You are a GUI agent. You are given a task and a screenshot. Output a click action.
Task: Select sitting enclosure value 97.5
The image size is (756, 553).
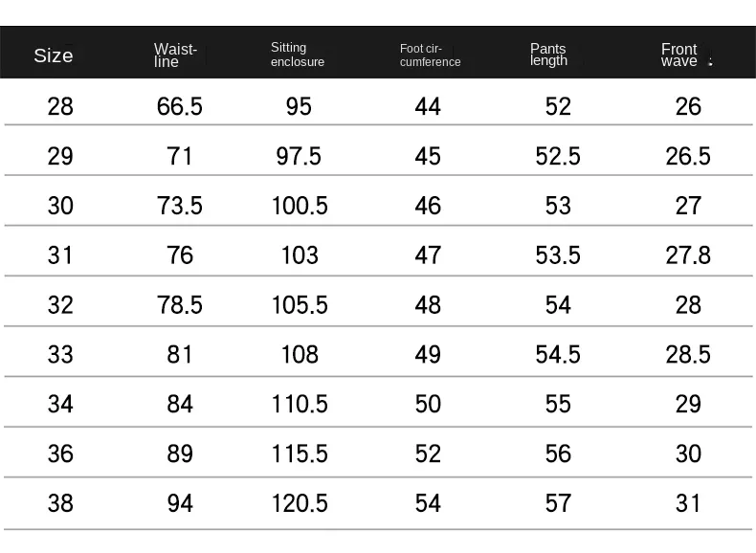[299, 157]
